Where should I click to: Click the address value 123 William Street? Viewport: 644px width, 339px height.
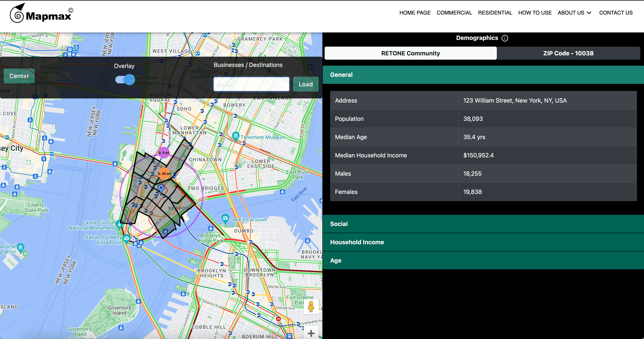pyautogui.click(x=515, y=101)
